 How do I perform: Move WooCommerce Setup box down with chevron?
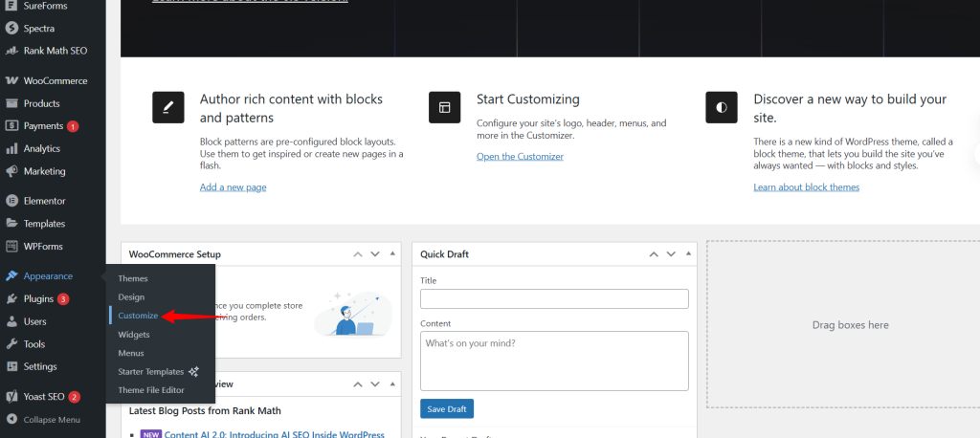point(375,254)
